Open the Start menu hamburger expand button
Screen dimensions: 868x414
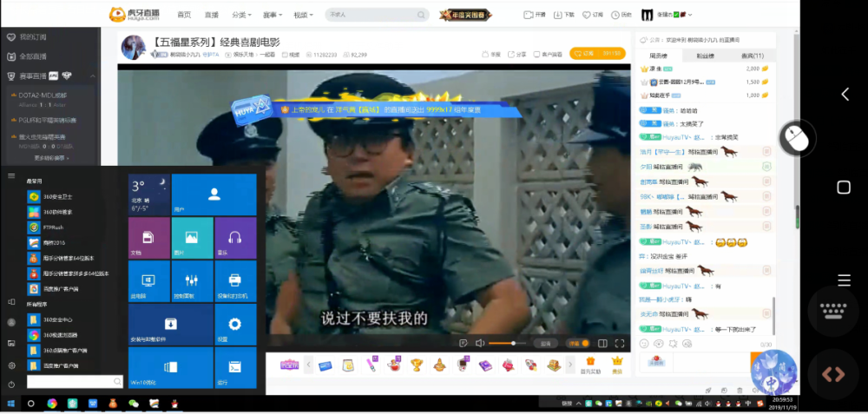click(x=11, y=175)
